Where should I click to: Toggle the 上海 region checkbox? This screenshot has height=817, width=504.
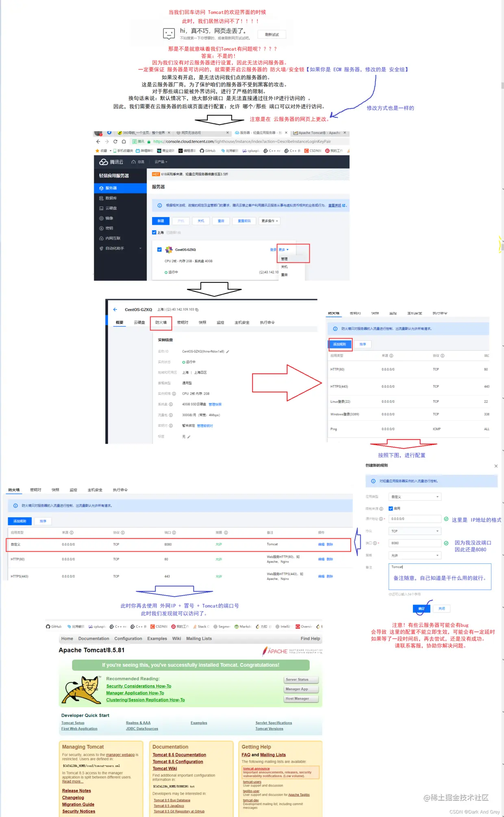154,232
